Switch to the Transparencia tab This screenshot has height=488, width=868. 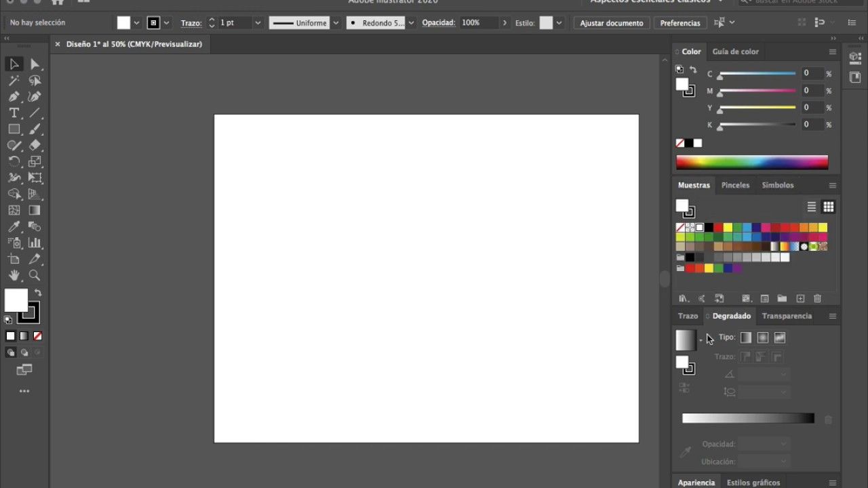787,316
